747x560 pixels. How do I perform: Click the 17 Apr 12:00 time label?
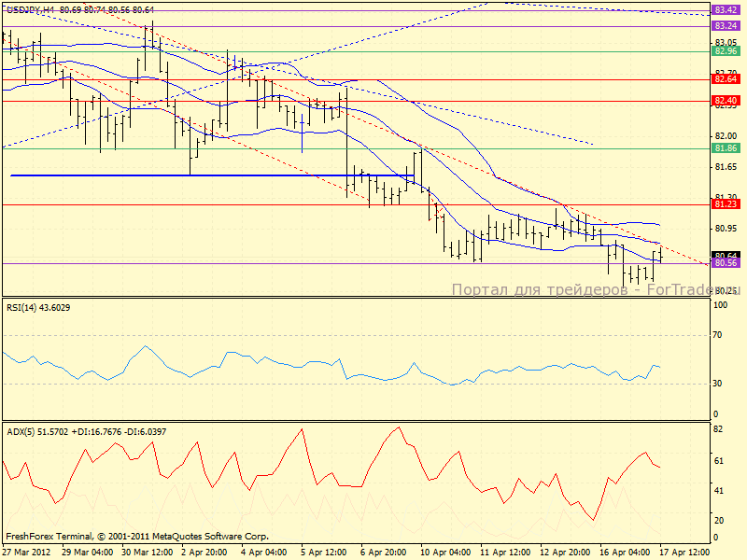pyautogui.click(x=687, y=553)
